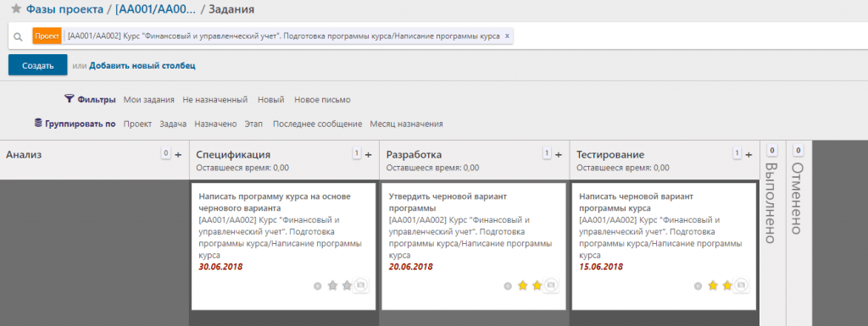
Task: Click the Анализ column title
Action: click(24, 155)
